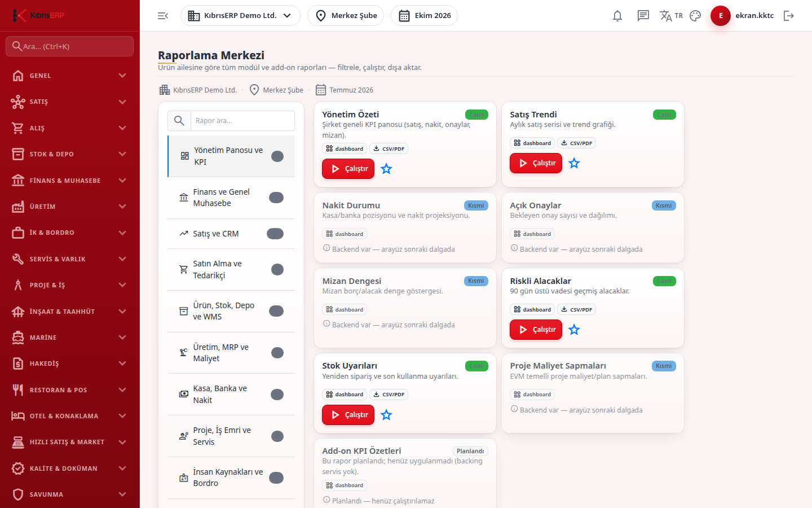Screen dimensions: 812x508
Task: Toggle the Finans ve Genel Muhasebe switch
Action: click(276, 198)
